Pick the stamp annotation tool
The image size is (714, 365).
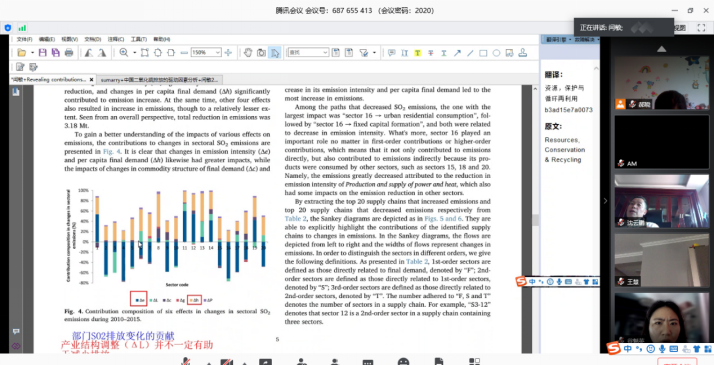coord(523,53)
